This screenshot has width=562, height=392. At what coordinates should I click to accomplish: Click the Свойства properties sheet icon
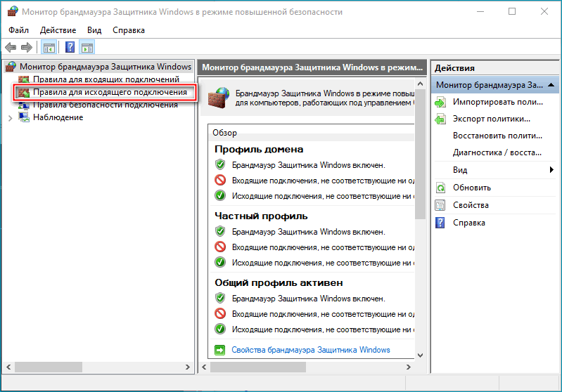click(x=440, y=205)
